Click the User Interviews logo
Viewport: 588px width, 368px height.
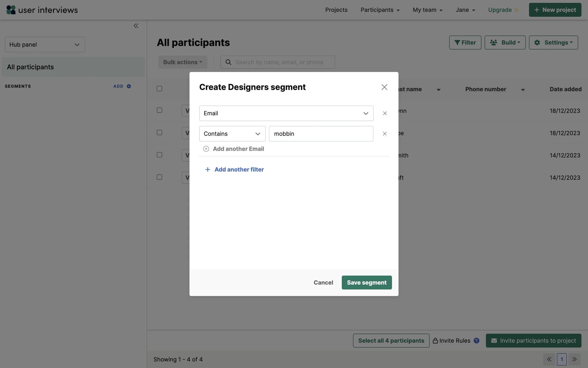[x=42, y=10]
